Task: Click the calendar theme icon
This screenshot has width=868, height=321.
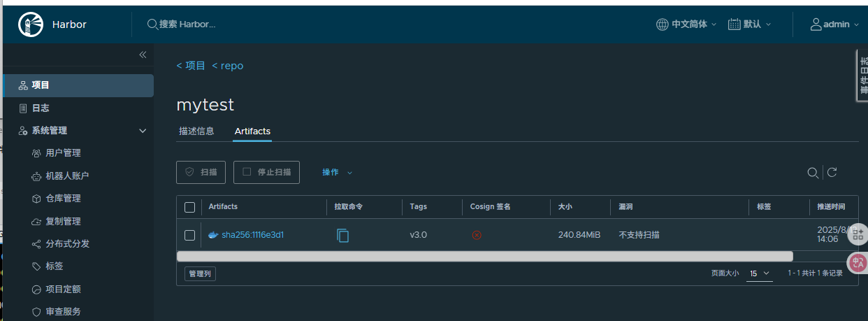Action: pyautogui.click(x=734, y=24)
